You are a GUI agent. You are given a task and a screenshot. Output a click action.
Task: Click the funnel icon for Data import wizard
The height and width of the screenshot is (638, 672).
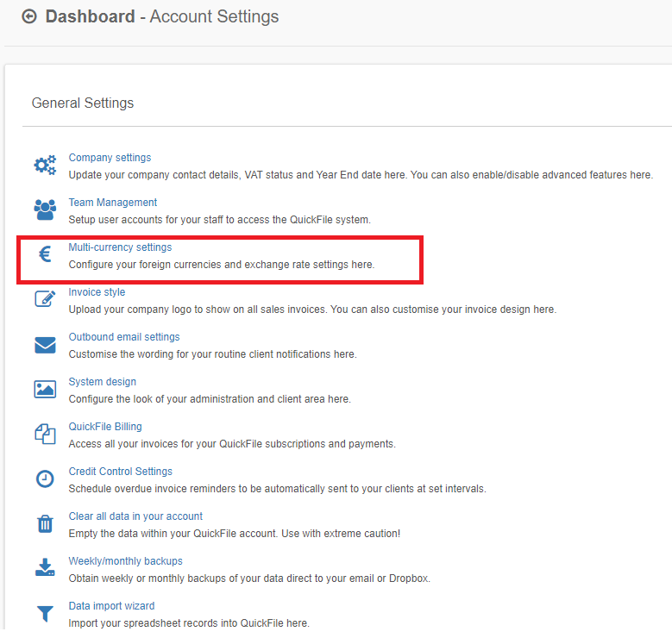pyautogui.click(x=45, y=614)
